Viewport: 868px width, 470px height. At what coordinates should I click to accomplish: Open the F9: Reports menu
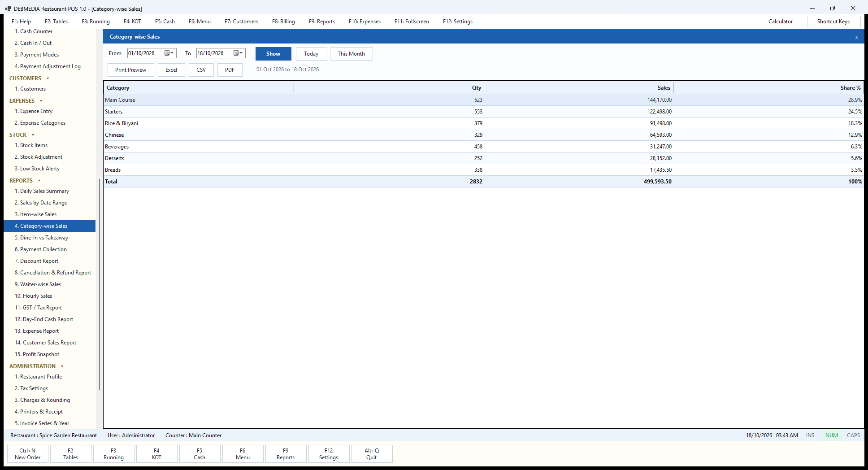[321, 22]
